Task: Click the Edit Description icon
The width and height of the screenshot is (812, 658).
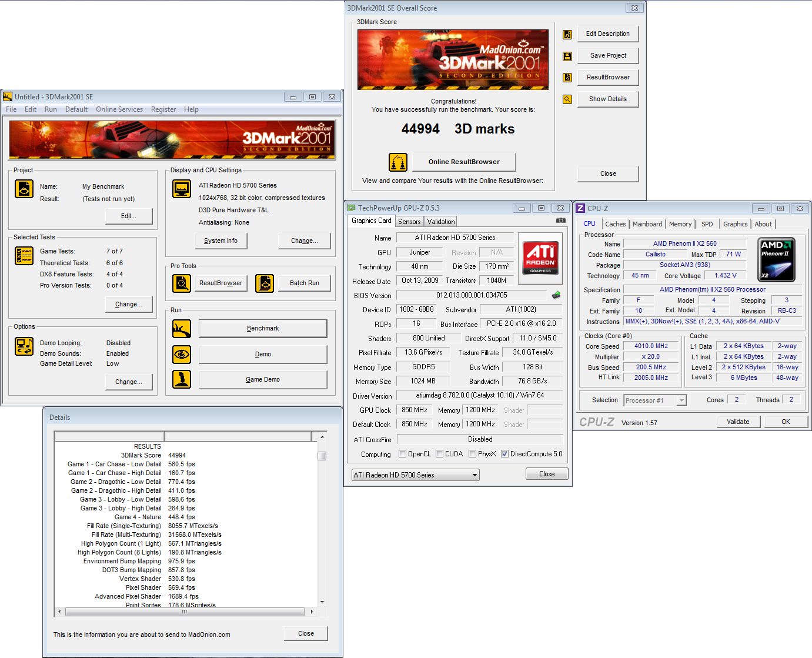Action: click(567, 35)
